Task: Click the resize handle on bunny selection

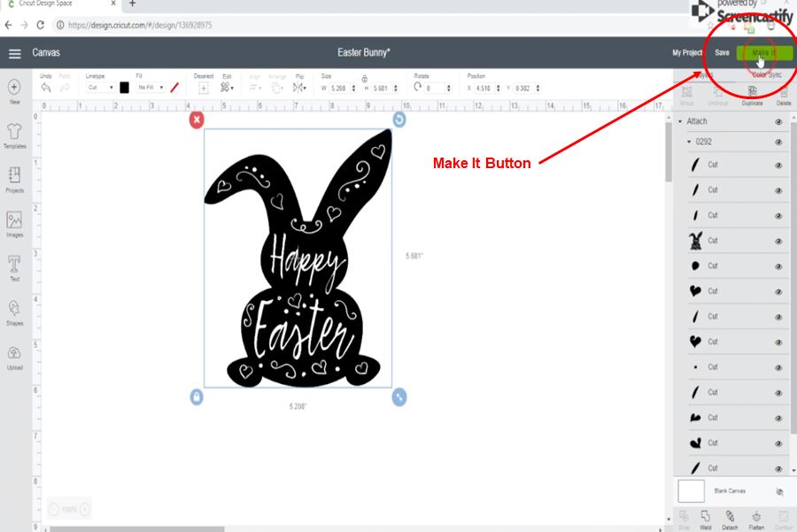Action: click(399, 397)
